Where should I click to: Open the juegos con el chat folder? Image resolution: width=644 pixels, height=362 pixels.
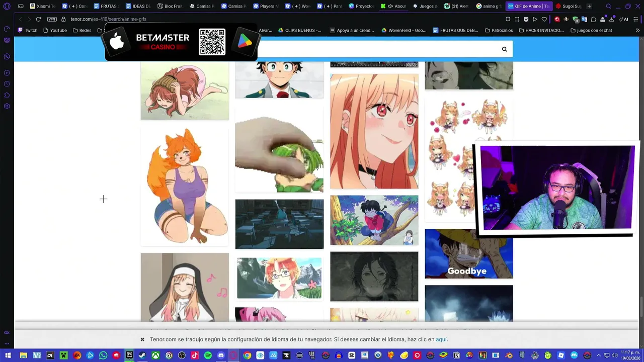pyautogui.click(x=591, y=30)
